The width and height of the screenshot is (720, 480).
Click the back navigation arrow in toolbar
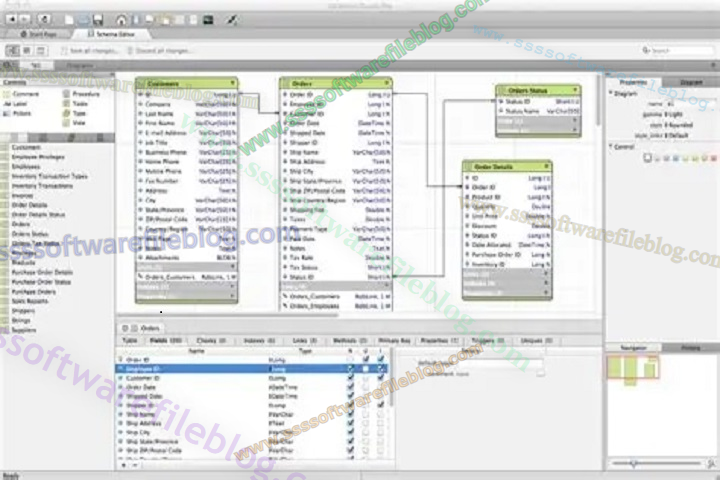(12, 19)
